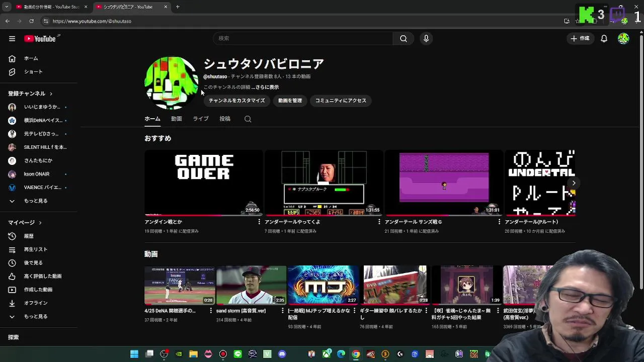Click 動画を管理 button

[290, 101]
